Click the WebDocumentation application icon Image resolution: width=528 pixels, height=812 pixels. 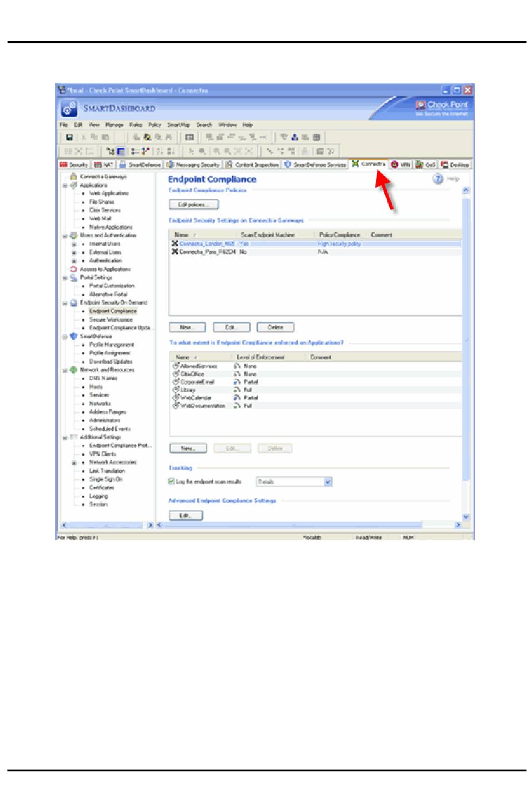point(176,406)
